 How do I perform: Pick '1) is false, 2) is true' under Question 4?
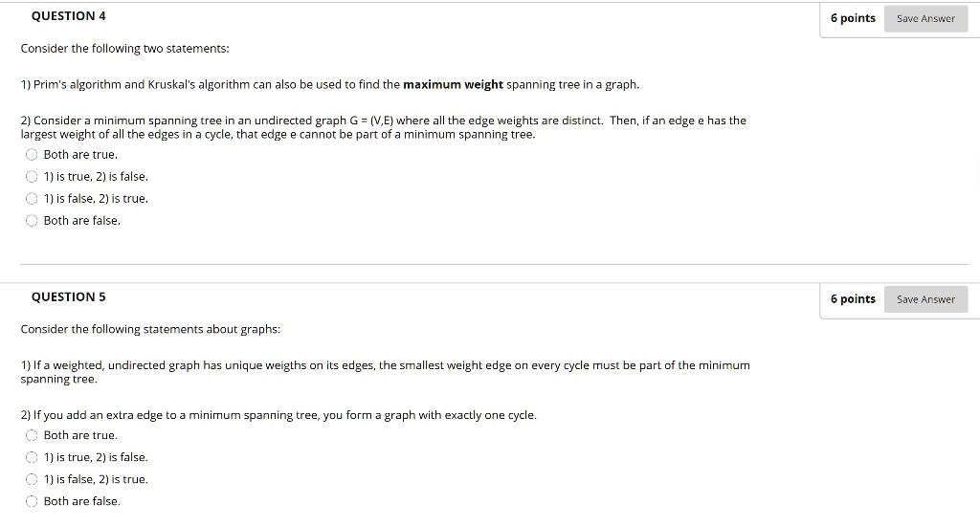(32, 199)
